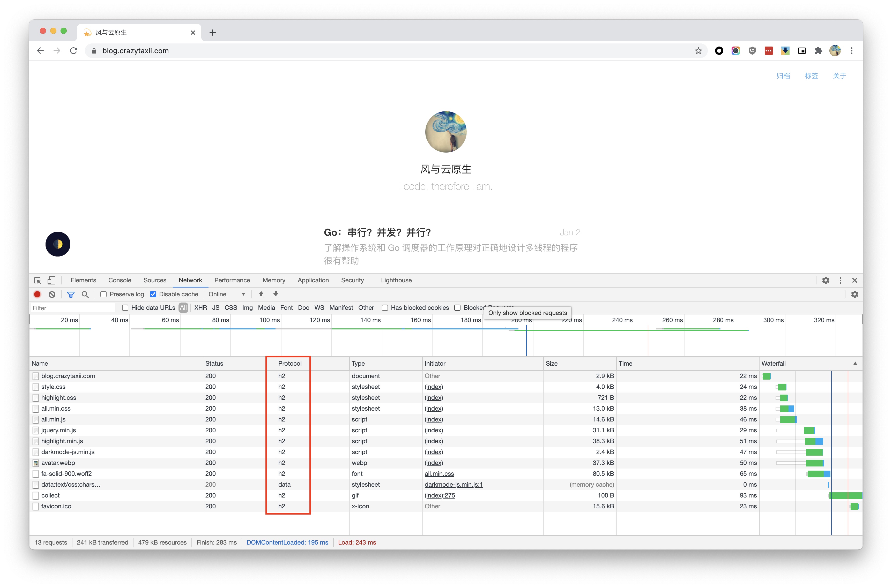This screenshot has height=588, width=892.
Task: Check Has blocked cookies
Action: 385,308
